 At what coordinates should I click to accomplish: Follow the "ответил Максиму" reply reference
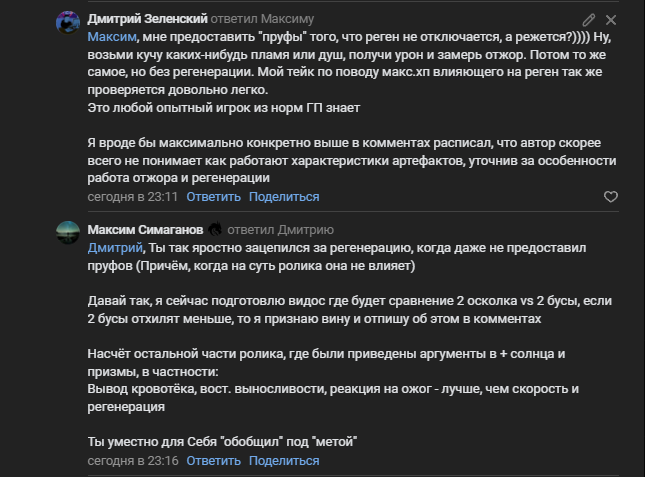coord(262,19)
